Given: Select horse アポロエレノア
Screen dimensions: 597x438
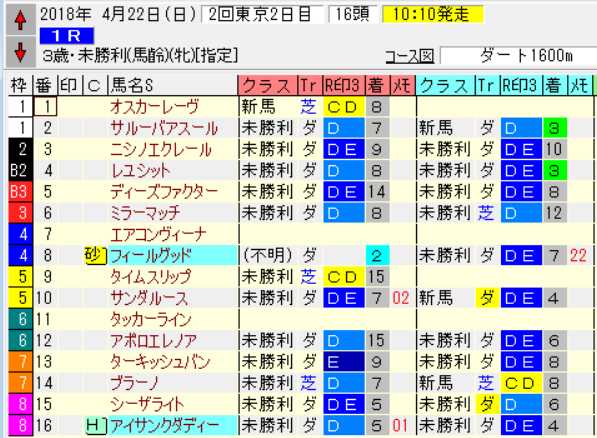Looking at the screenshot, I should 153,340.
